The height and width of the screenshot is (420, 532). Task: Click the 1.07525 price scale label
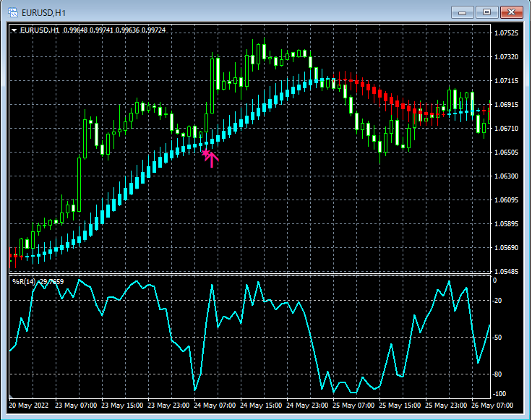coord(507,33)
